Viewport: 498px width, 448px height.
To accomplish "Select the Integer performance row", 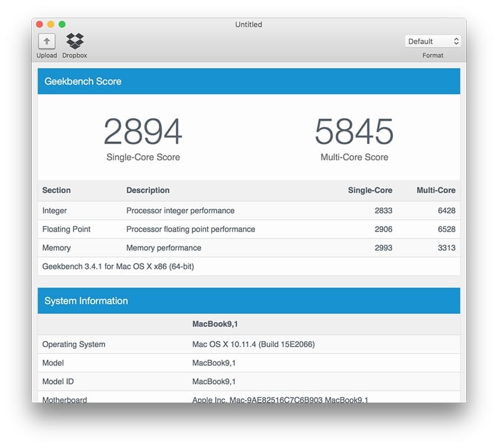I will coord(249,210).
